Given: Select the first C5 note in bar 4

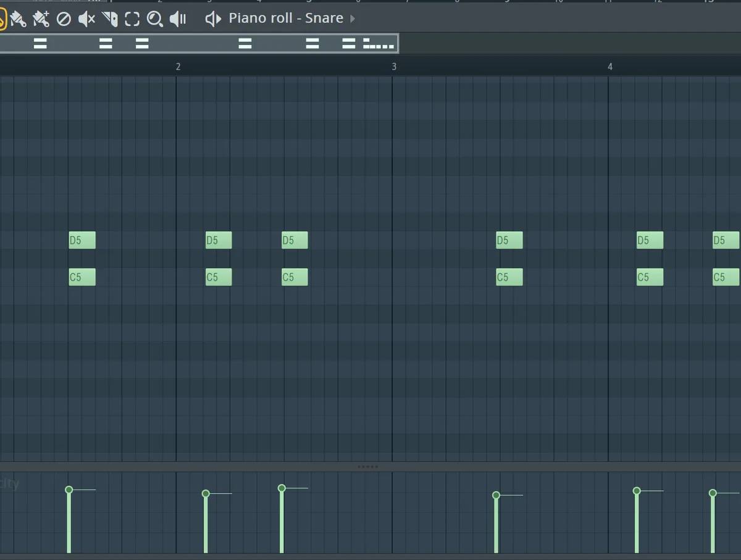Looking at the screenshot, I should coord(650,277).
